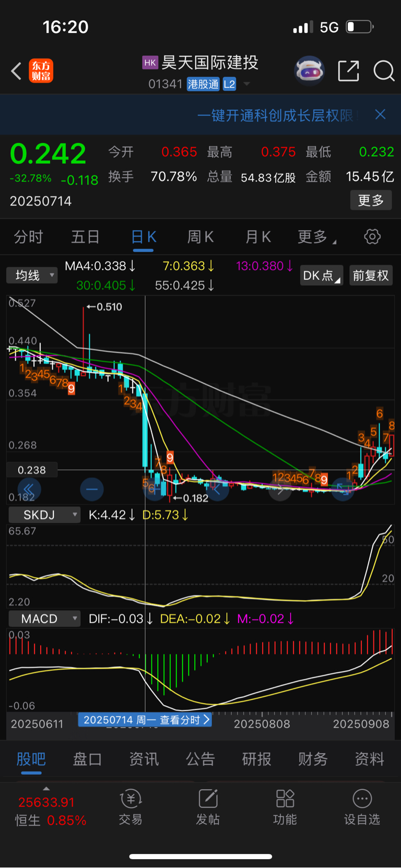Tap the back arrow icon
The height and width of the screenshot is (868, 401).
point(16,70)
